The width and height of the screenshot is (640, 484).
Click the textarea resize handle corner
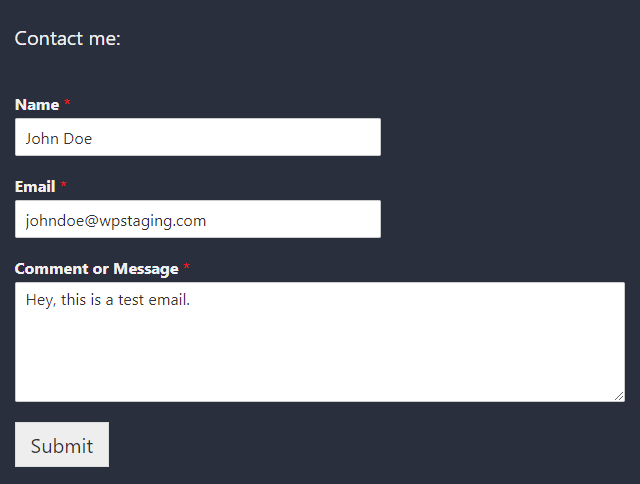[x=619, y=396]
